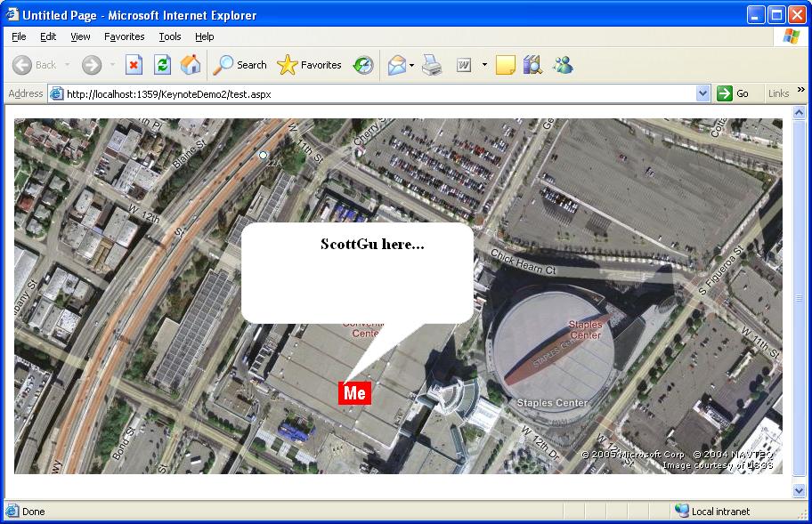Click the Links toolbar label

pyautogui.click(x=778, y=93)
